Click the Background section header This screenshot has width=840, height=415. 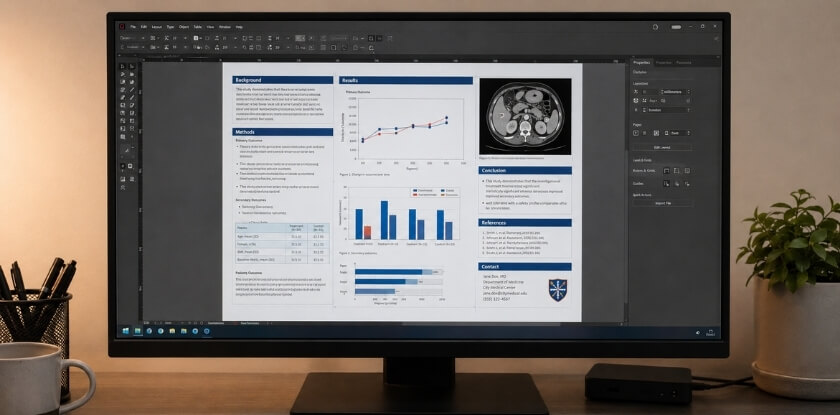(x=283, y=80)
